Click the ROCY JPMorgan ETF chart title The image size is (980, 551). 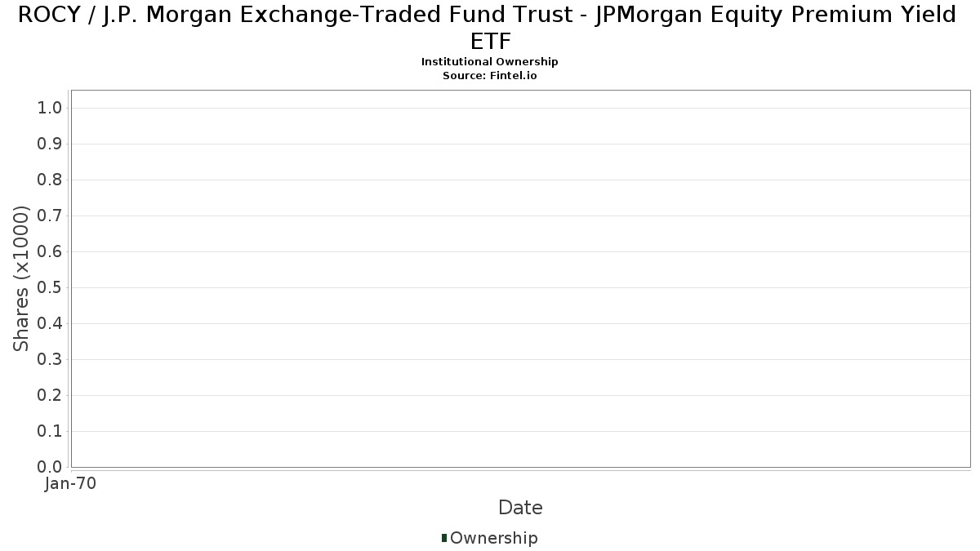(488, 27)
